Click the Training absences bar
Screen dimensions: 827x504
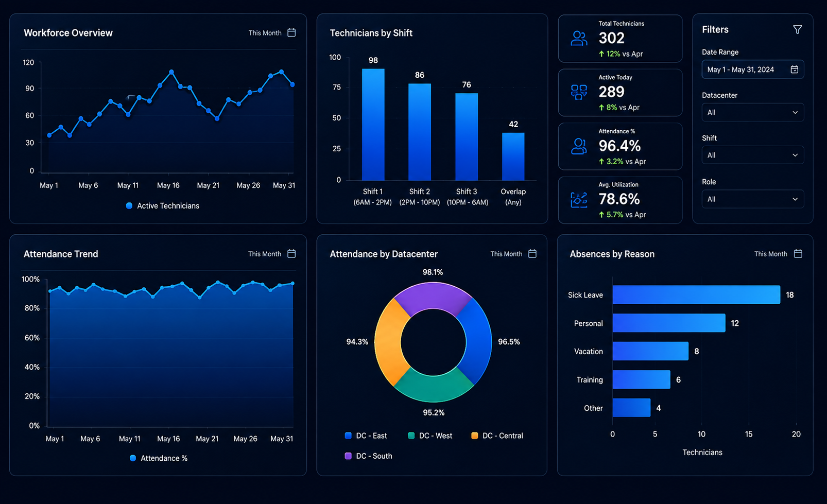click(x=642, y=379)
